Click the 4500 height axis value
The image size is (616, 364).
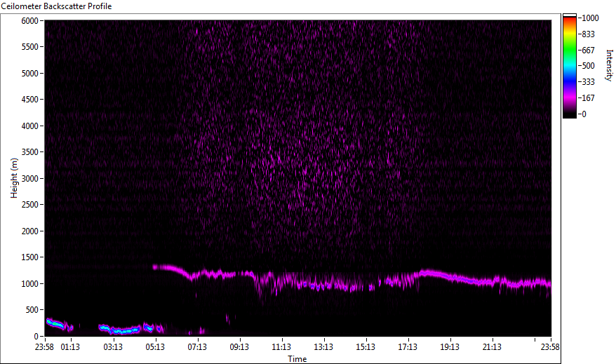(x=30, y=100)
